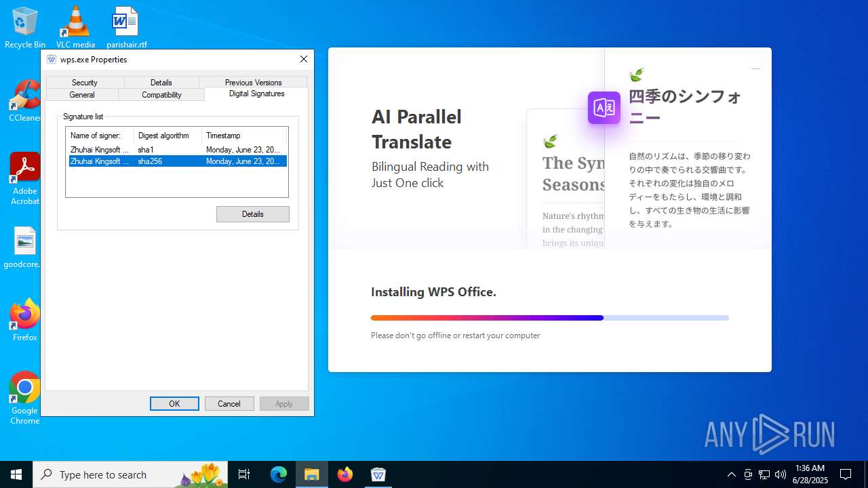Open Task View on the taskbar
The image size is (868, 488).
pos(244,474)
